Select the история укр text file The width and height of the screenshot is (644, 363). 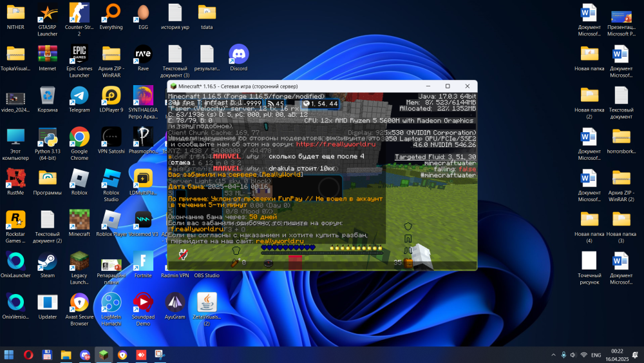175,17
